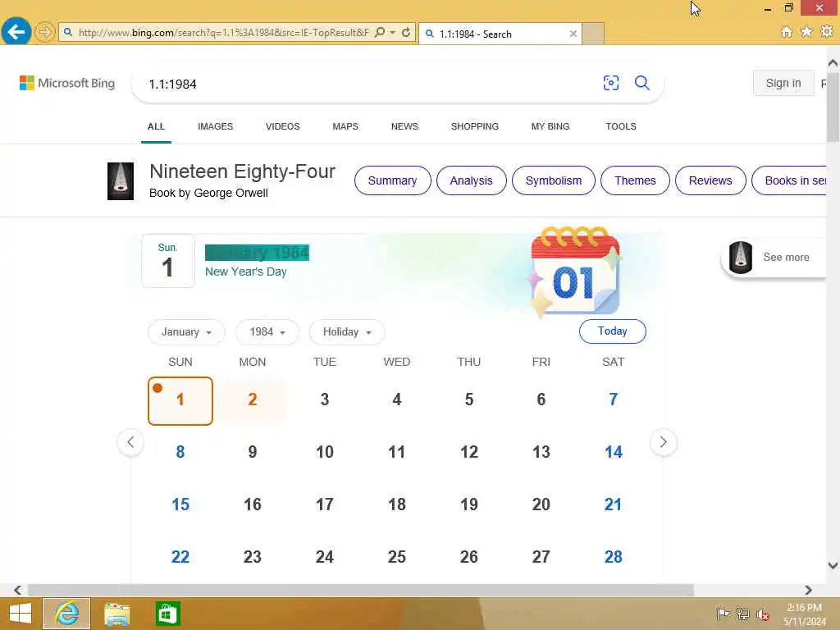This screenshot has height=630, width=840.
Task: Click the Summary pill button
Action: [x=392, y=180]
